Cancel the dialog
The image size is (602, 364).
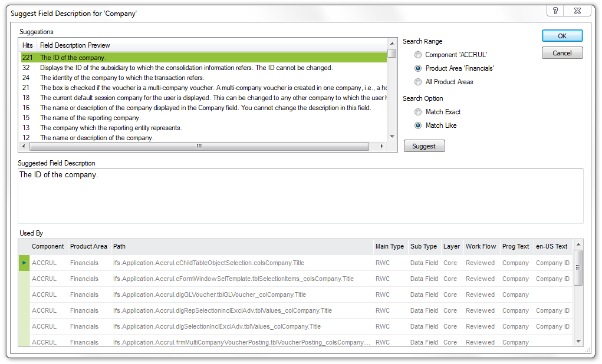click(562, 53)
